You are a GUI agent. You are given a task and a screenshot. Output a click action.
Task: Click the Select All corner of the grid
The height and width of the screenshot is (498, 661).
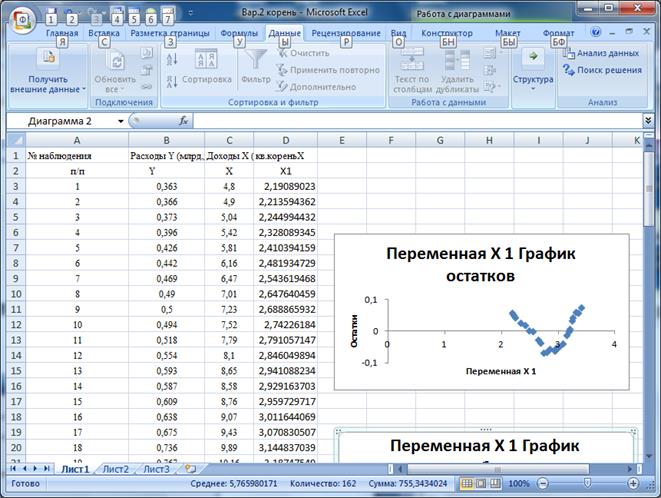(x=16, y=140)
